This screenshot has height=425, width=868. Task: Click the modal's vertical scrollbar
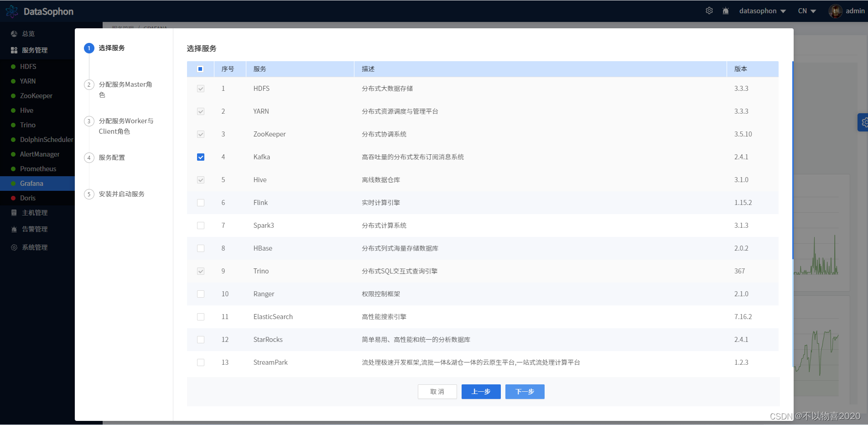793,160
